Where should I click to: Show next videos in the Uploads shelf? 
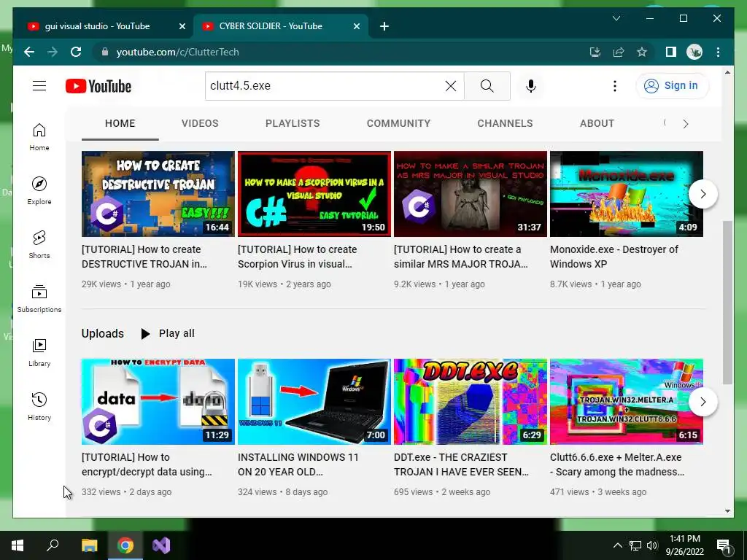coord(703,402)
